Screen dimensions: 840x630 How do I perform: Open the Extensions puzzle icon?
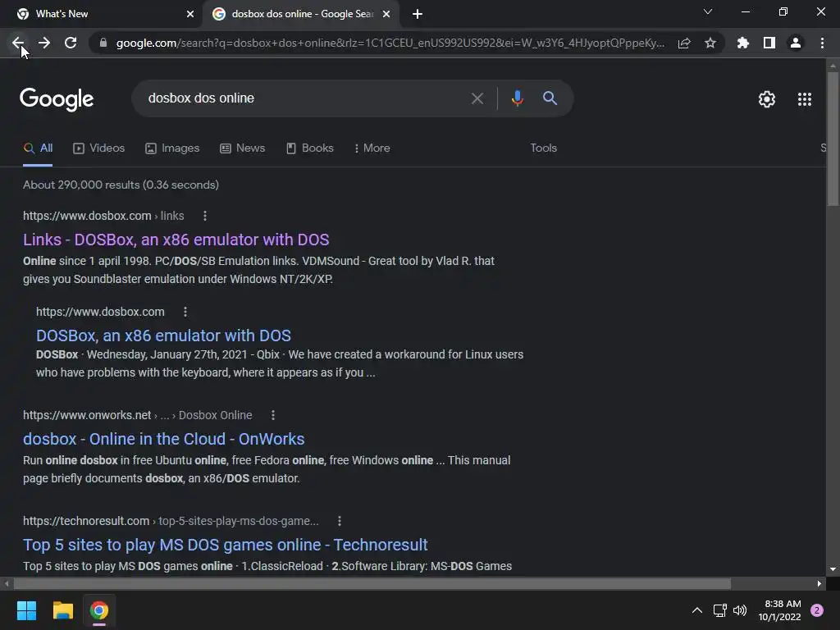click(743, 43)
